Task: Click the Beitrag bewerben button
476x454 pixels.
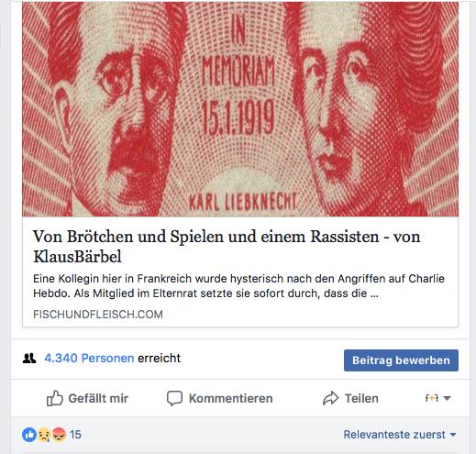Action: click(401, 360)
